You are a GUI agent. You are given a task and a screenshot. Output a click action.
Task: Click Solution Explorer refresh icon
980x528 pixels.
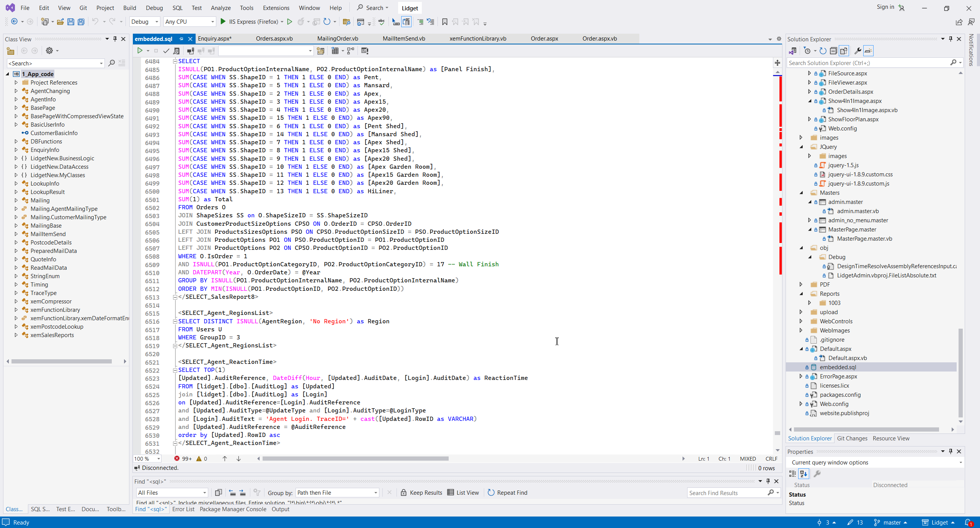(823, 51)
